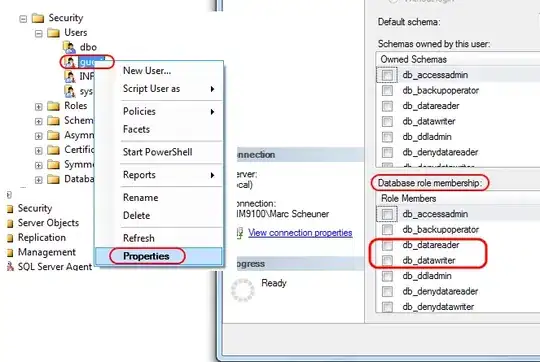Select the Security folder icon under database

click(38, 18)
